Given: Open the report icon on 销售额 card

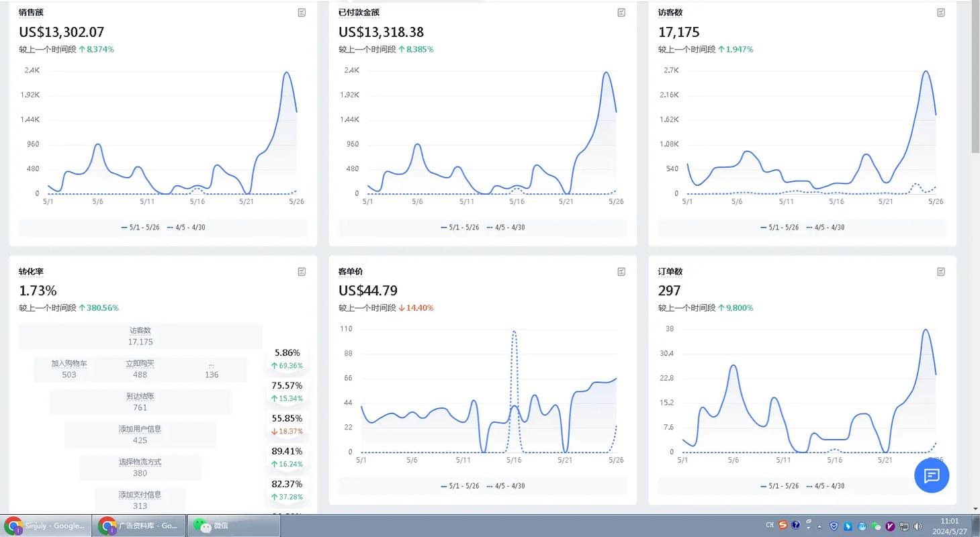Looking at the screenshot, I should point(302,13).
